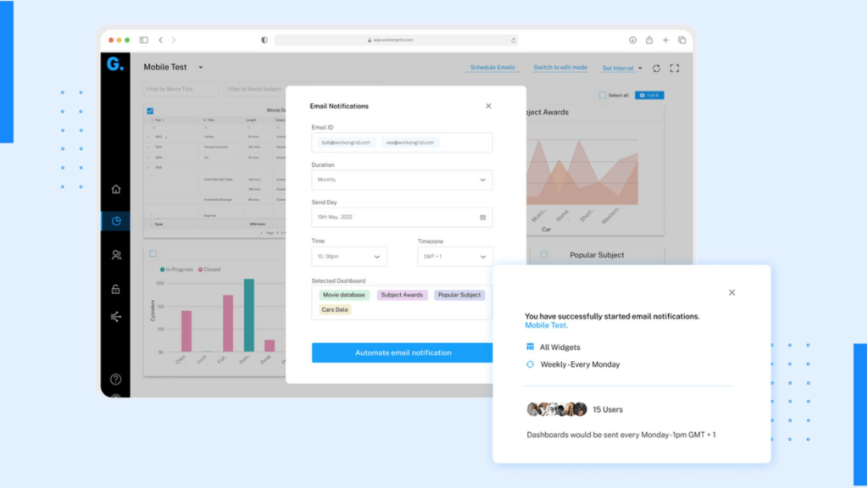
Task: Click the Automate email notification button
Action: click(x=403, y=352)
